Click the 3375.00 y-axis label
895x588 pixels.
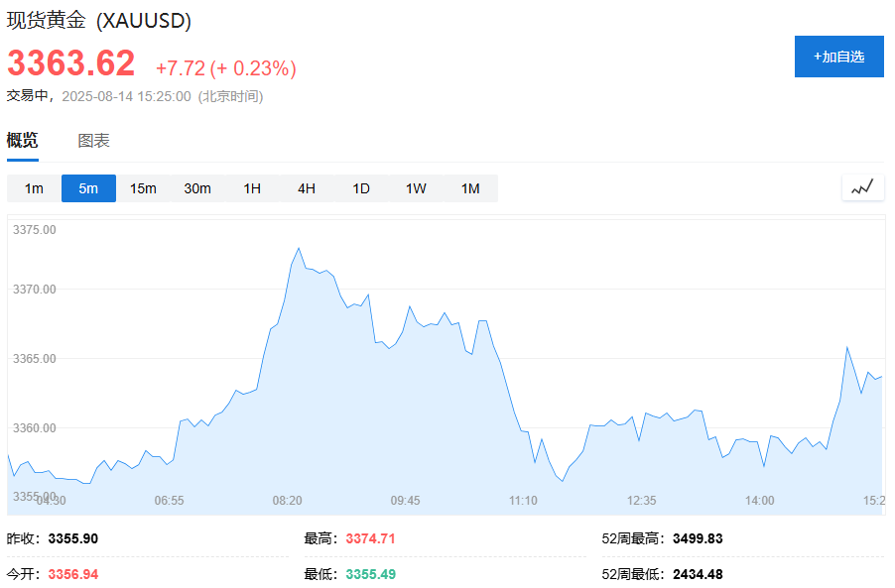pyautogui.click(x=35, y=230)
